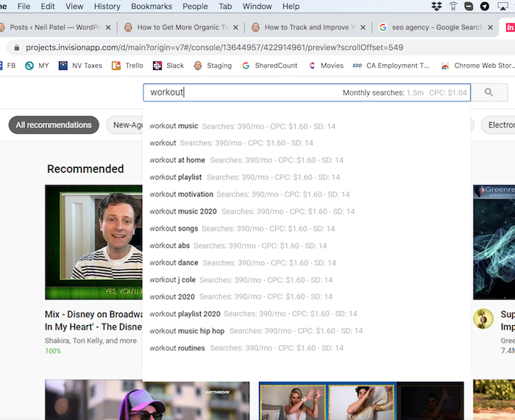Open the Mix - Disney on Broadway title
Screen dimensions: 515x420
coord(93,321)
